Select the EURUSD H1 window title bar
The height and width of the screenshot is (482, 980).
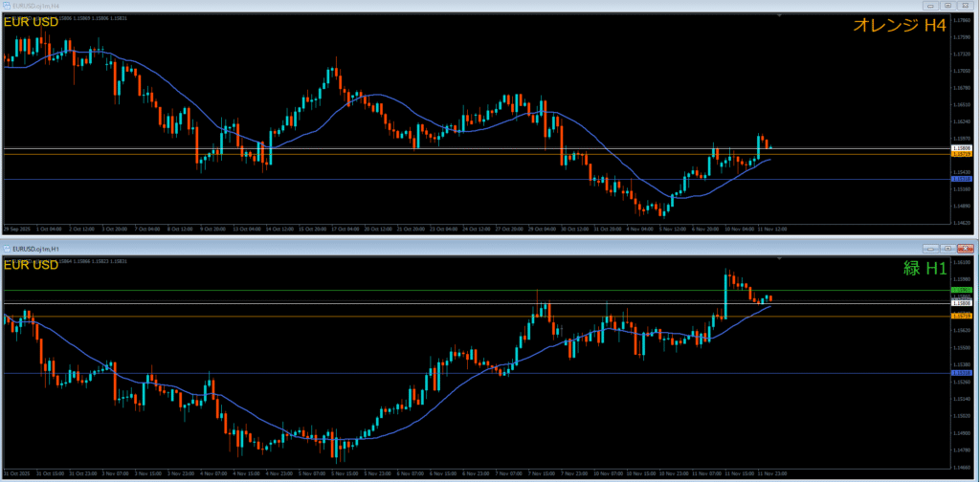[x=383, y=249]
